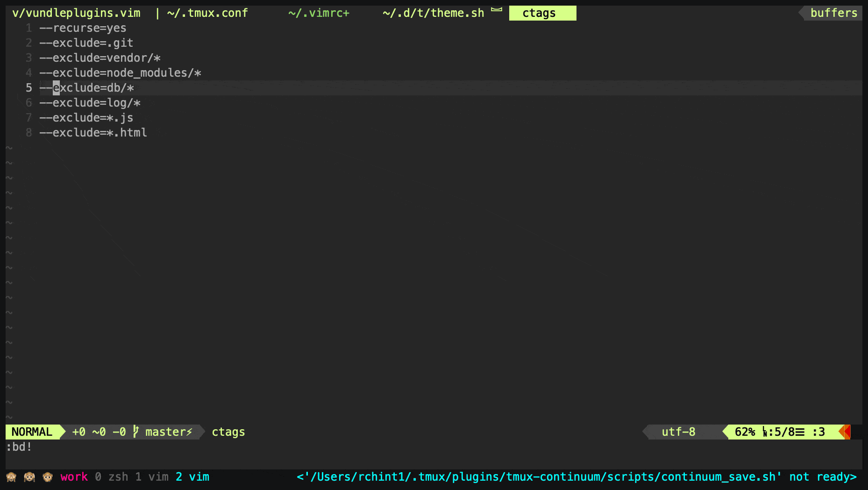Place cursor on --exclude=log/* line
This screenshot has height=490, width=868.
[90, 103]
